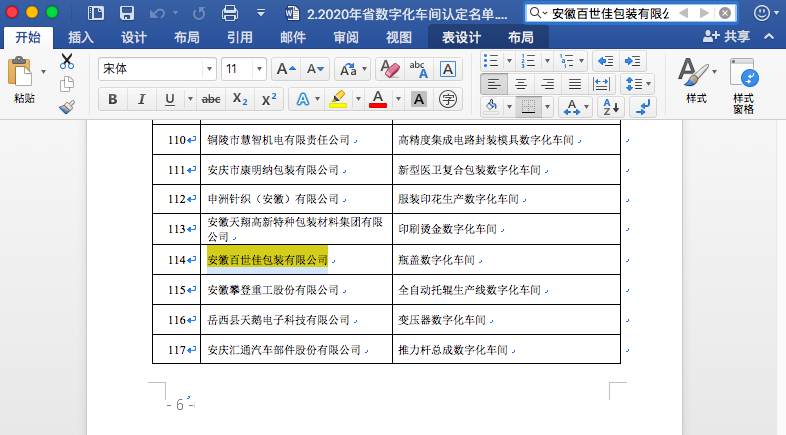Go to previous search result
The height and width of the screenshot is (435, 786).
[683, 13]
